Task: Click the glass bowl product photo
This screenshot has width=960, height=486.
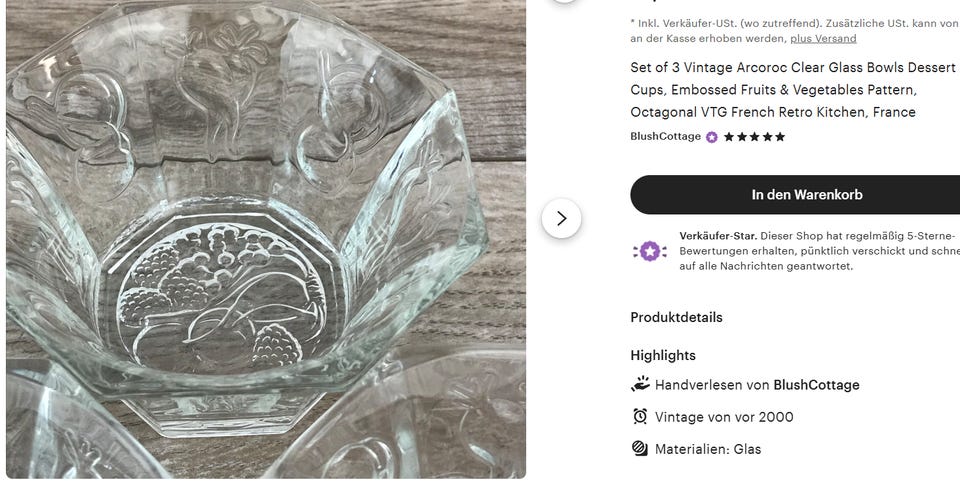Action: point(266,239)
